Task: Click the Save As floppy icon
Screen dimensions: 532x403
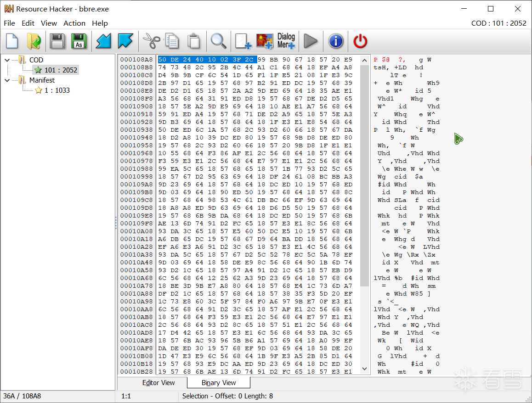Action: [79, 41]
